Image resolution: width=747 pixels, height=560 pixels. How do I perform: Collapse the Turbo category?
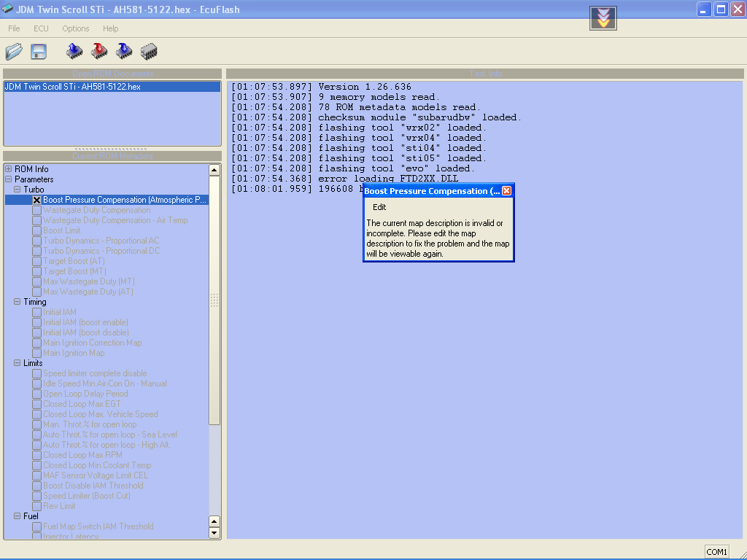(x=18, y=190)
